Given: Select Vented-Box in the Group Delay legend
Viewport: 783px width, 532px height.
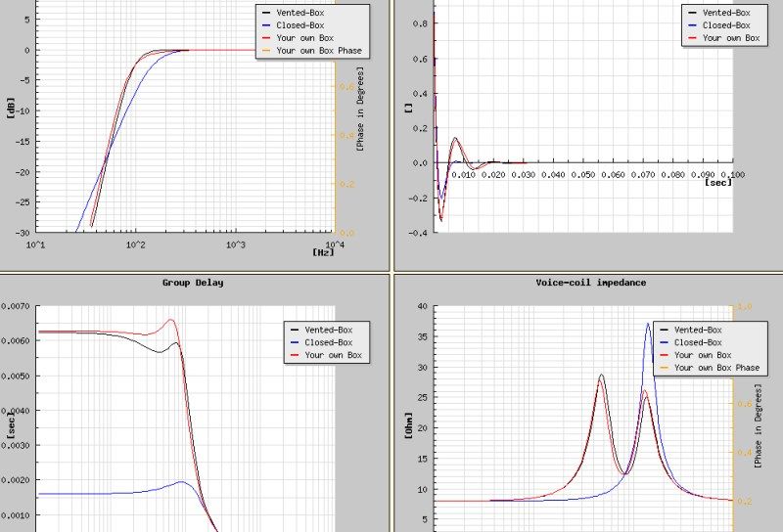Looking at the screenshot, I should click(329, 330).
